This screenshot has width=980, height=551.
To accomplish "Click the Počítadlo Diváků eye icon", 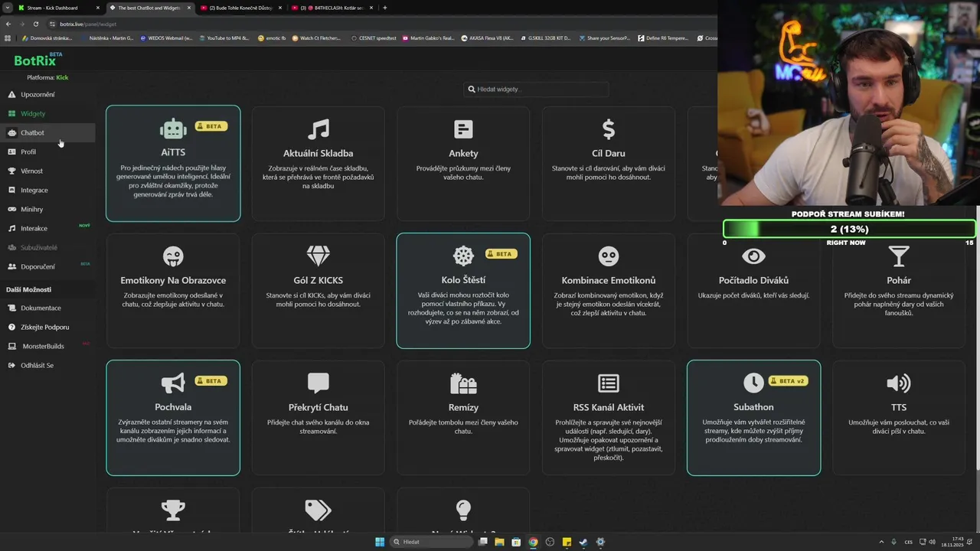I will (753, 256).
